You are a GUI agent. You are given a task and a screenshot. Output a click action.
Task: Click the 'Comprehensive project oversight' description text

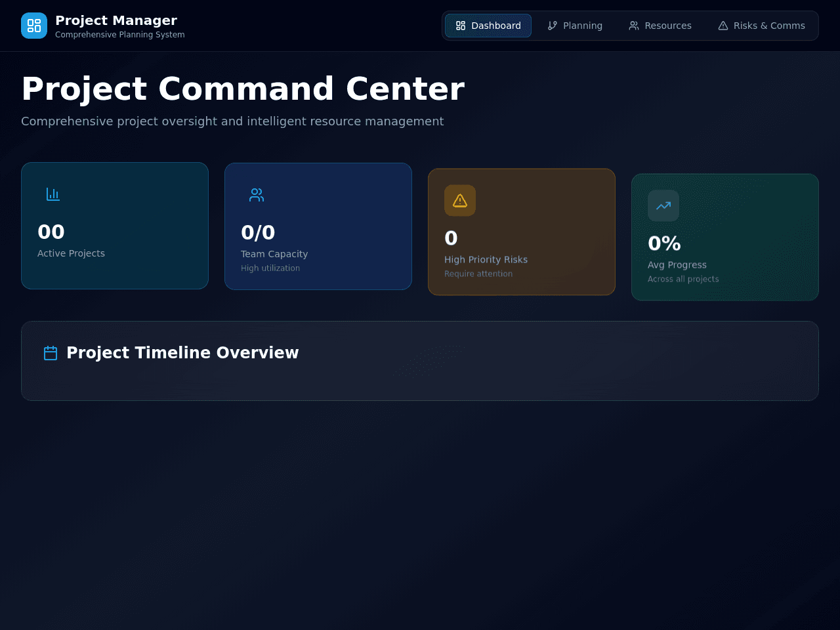(232, 121)
